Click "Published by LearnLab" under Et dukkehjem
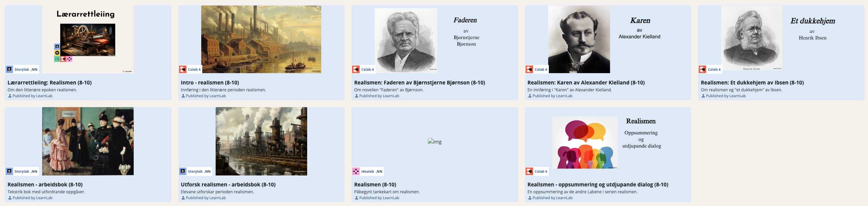 [x=725, y=96]
